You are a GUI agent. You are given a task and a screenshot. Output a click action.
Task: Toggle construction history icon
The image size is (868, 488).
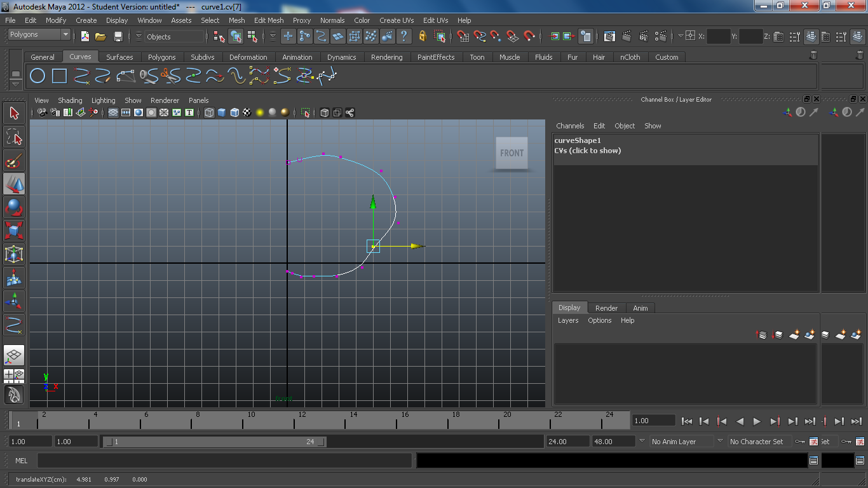tap(586, 36)
